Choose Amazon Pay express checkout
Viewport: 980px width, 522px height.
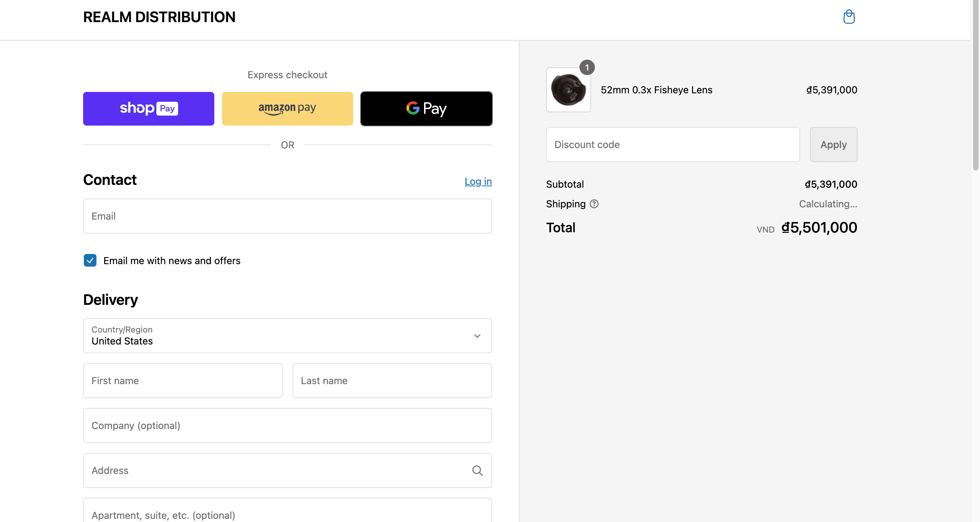[x=287, y=108]
